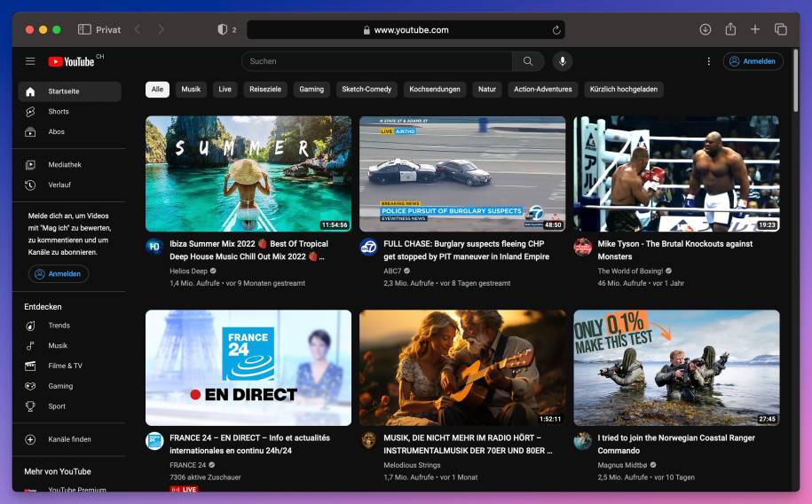Open Mediathek in sidebar
The image size is (812, 504).
tap(70, 165)
